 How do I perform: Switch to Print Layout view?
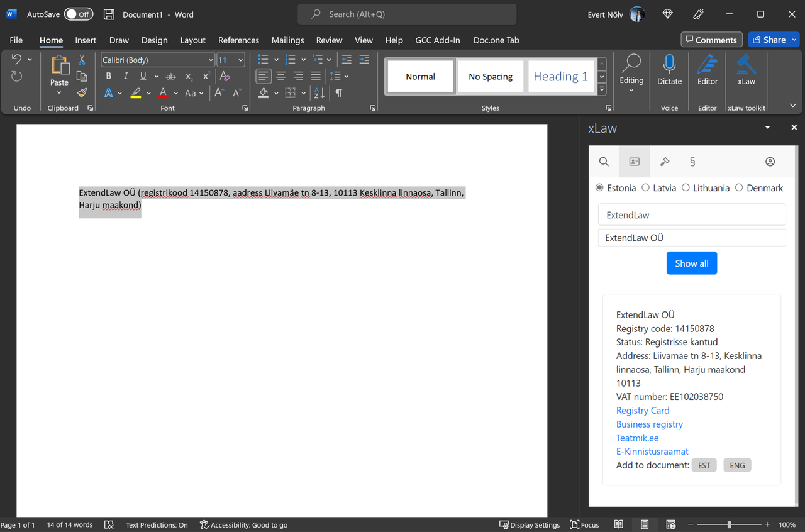[645, 524]
